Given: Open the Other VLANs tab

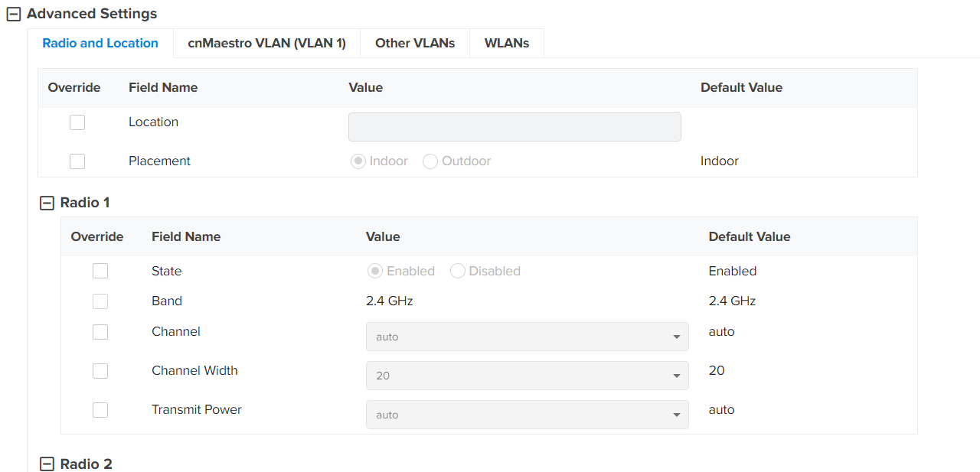Looking at the screenshot, I should pos(414,44).
